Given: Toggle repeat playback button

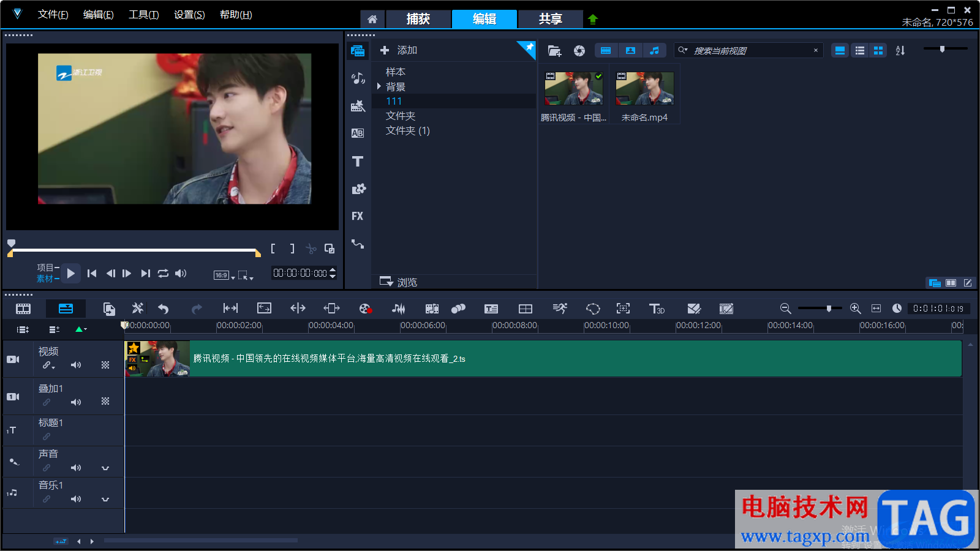Looking at the screenshot, I should click(163, 274).
